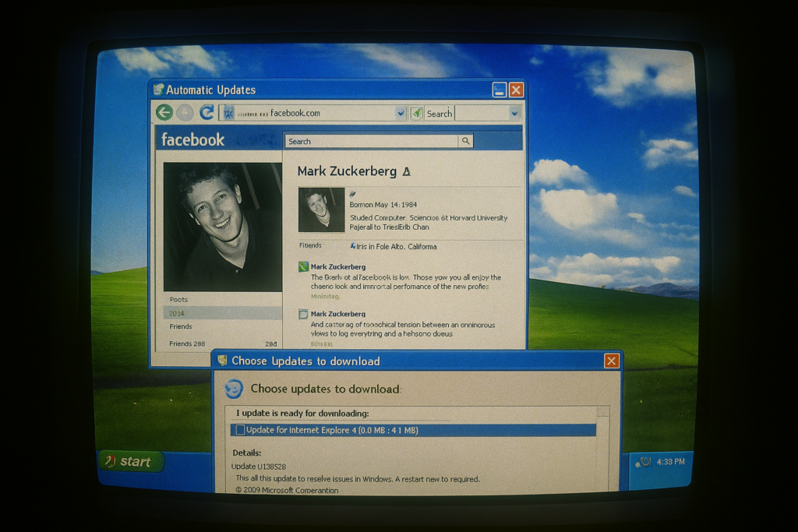Go back with the green arrow button

pos(164,112)
